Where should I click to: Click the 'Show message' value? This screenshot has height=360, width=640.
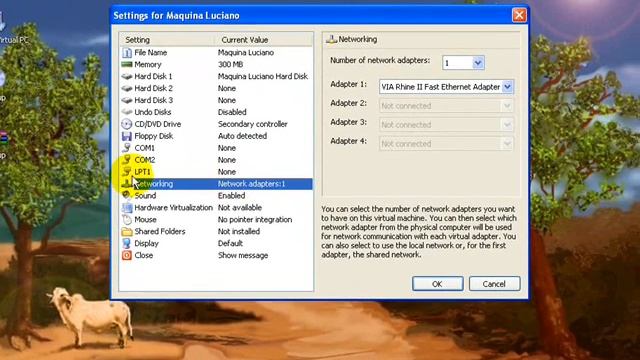point(243,255)
